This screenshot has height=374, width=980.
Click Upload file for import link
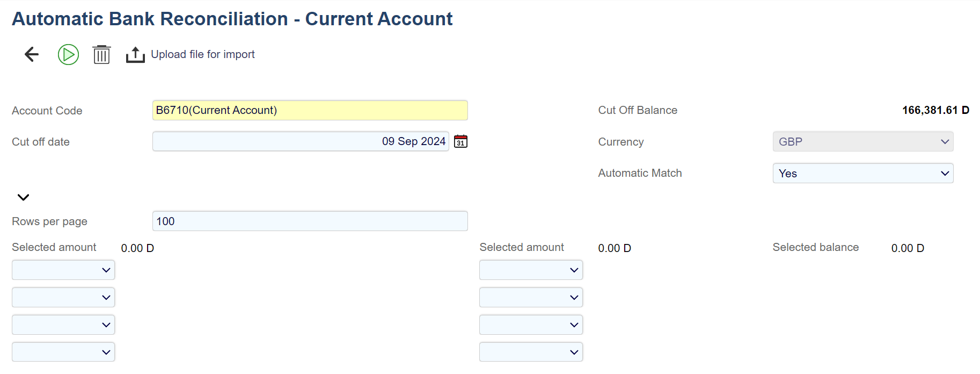(x=202, y=54)
